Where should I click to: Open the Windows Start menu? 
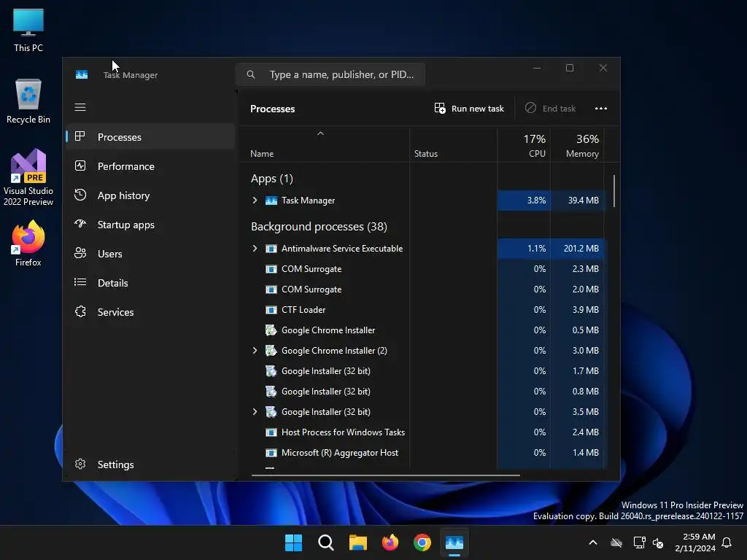point(293,542)
